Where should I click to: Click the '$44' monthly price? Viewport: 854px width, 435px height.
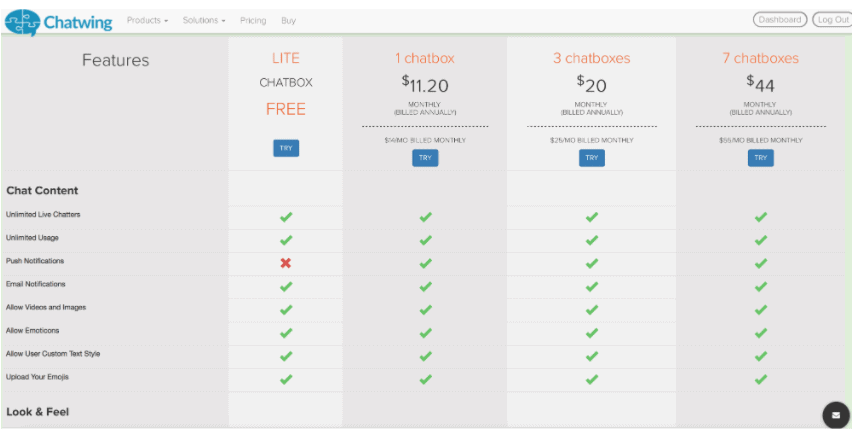tap(760, 84)
